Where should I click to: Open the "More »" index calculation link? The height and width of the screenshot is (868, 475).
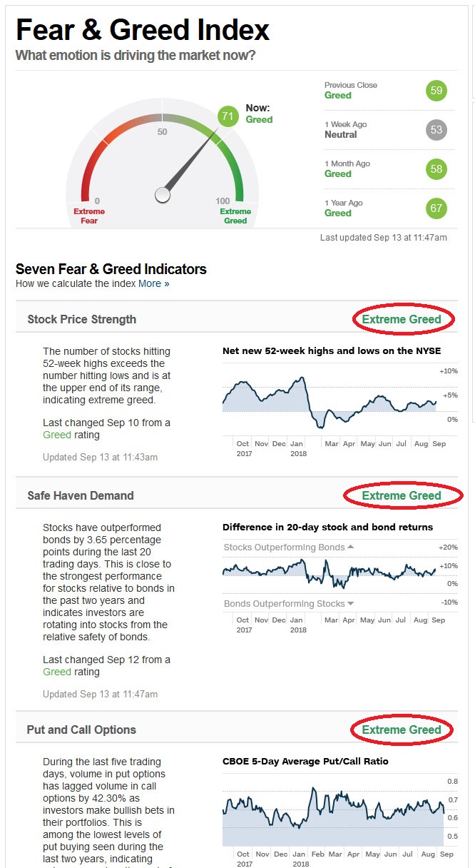pyautogui.click(x=154, y=283)
